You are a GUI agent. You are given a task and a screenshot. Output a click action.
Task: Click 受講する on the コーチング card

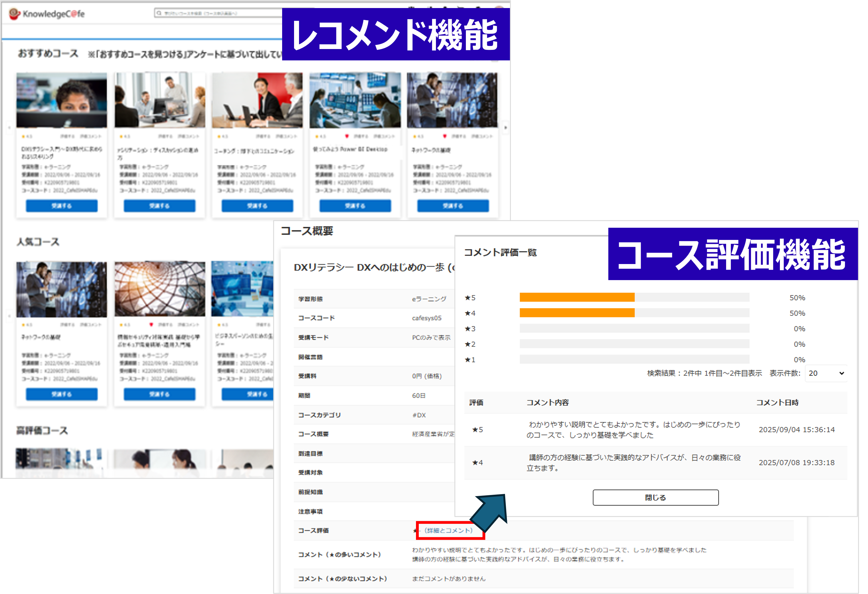[257, 206]
